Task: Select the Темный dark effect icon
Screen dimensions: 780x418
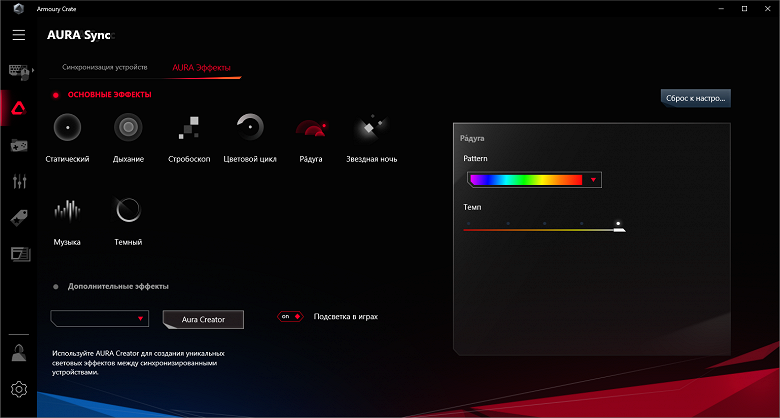Action: [128, 210]
